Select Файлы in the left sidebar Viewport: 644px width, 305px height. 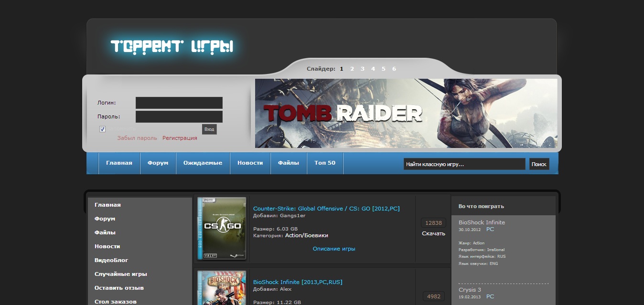click(x=105, y=232)
